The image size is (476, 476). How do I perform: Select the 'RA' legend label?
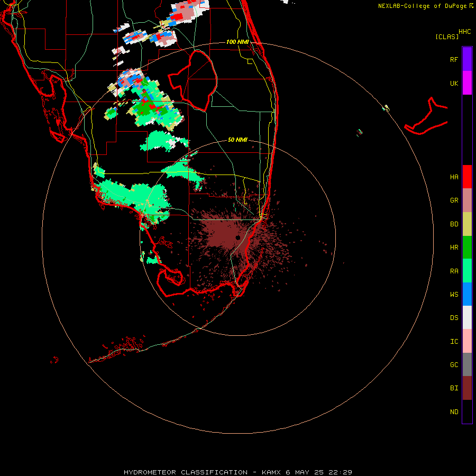[x=454, y=271]
